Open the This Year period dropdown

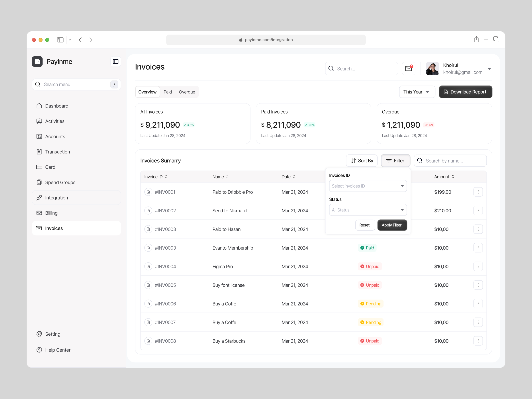(x=417, y=92)
